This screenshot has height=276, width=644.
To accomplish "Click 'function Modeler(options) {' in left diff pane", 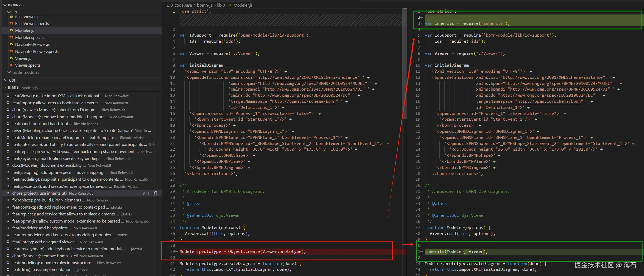I will click(213, 228).
